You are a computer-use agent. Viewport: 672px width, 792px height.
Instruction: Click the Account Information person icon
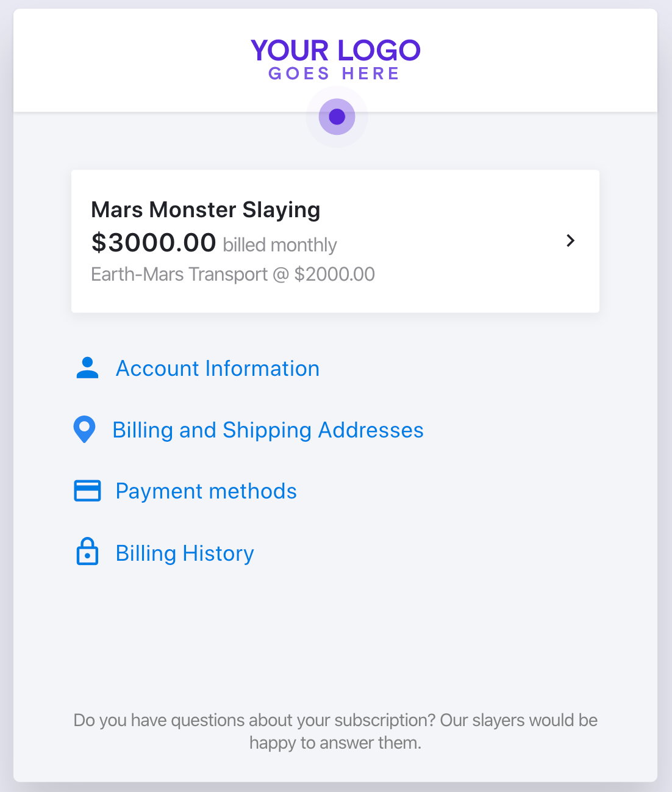pyautogui.click(x=87, y=368)
